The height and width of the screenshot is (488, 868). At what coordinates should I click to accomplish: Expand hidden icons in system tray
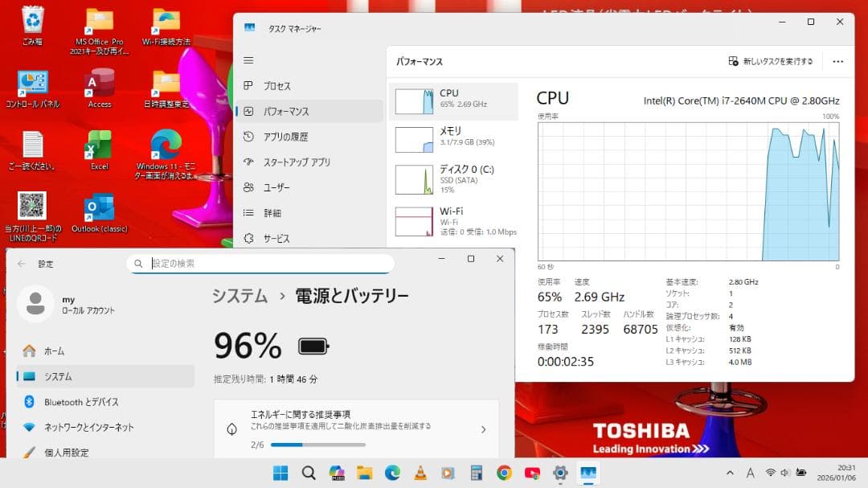pos(730,473)
